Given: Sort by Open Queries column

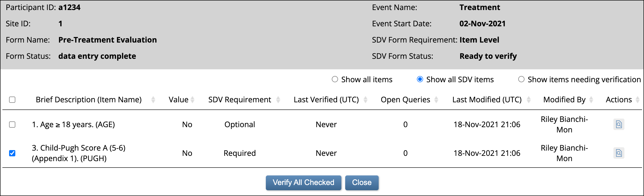Looking at the screenshot, I should tap(436, 99).
